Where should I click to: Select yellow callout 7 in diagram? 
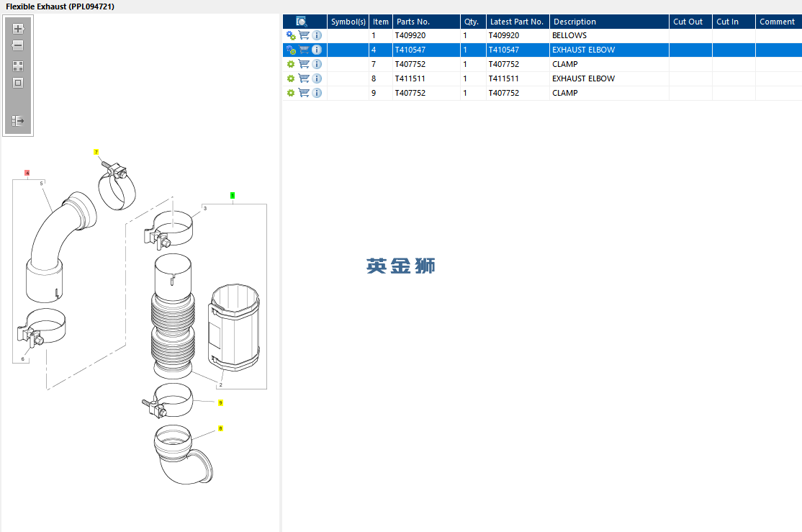coord(96,152)
